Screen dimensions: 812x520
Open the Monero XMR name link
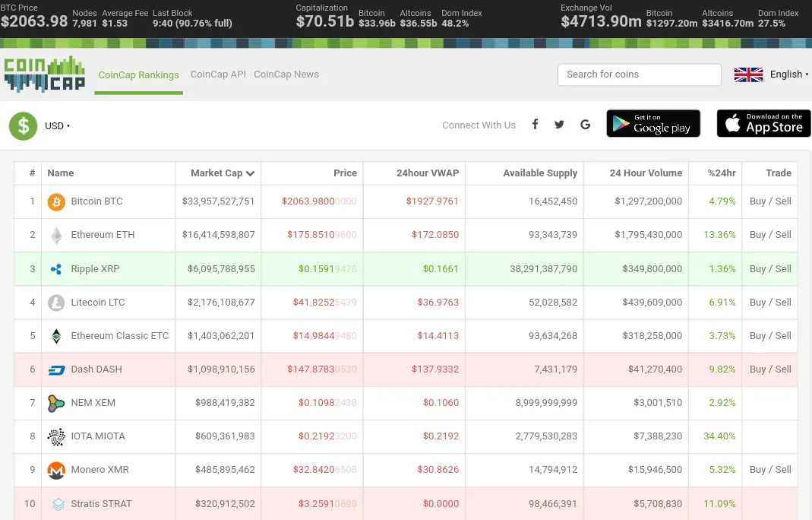(100, 469)
